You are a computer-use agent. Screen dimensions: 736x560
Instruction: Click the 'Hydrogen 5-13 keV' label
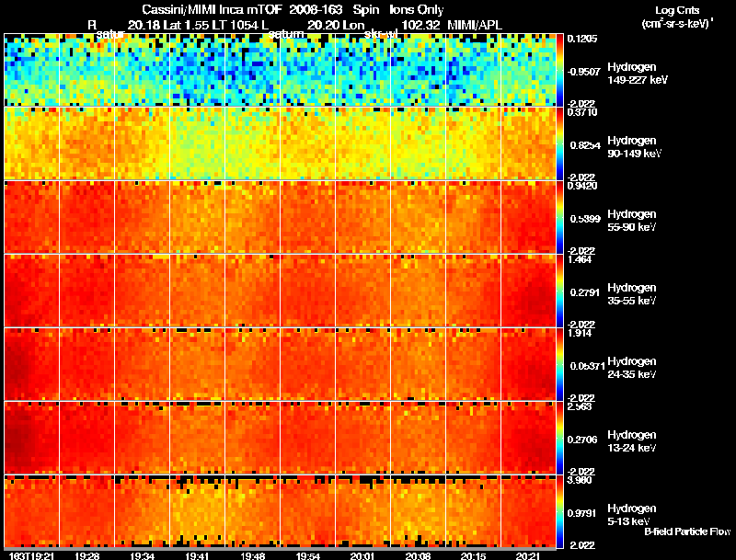(x=632, y=515)
